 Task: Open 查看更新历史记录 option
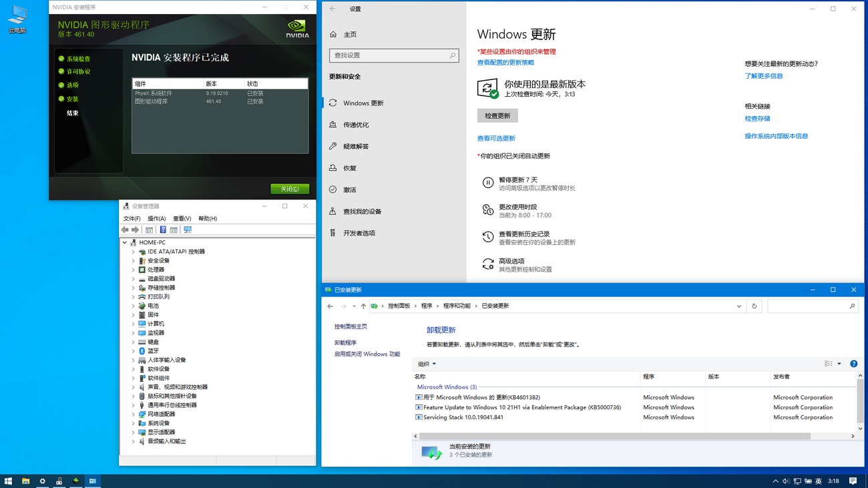[x=529, y=238]
